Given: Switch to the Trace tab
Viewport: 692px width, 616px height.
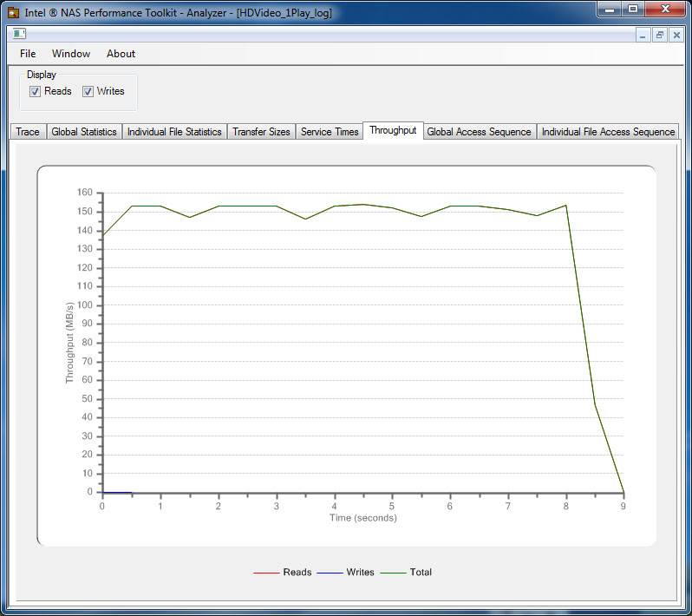Looking at the screenshot, I should point(28,132).
